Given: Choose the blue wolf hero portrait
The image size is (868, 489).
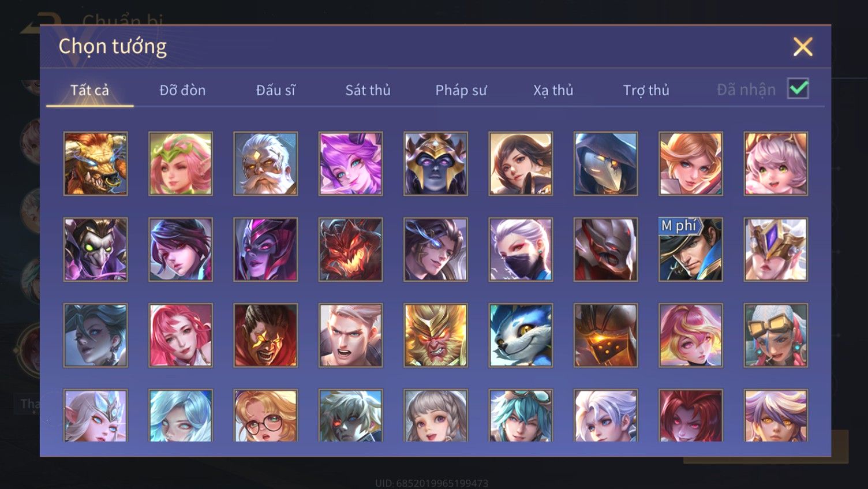Looking at the screenshot, I should pyautogui.click(x=521, y=335).
